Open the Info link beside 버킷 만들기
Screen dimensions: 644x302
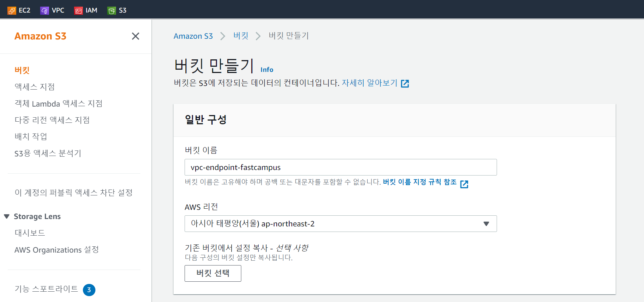click(x=267, y=70)
